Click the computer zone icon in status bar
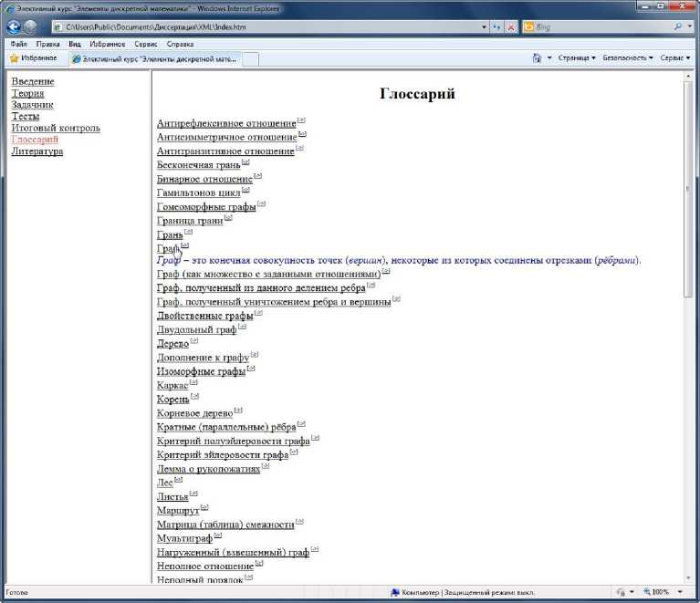This screenshot has height=603, width=700. click(x=394, y=592)
